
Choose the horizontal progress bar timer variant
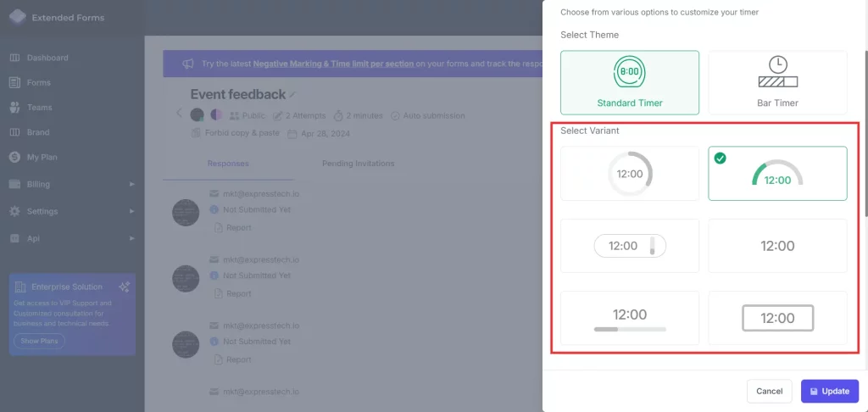click(629, 318)
